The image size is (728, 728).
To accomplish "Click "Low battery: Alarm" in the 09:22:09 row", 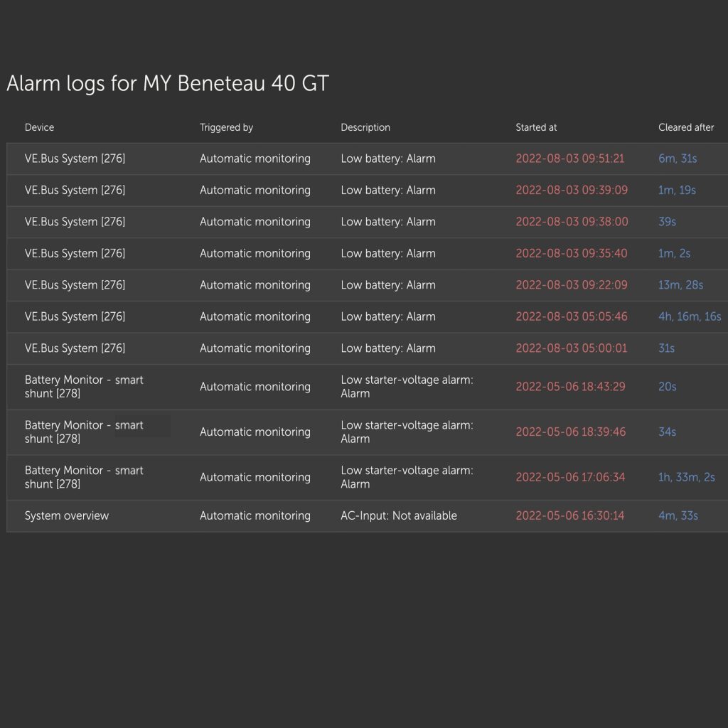I will coord(388,285).
